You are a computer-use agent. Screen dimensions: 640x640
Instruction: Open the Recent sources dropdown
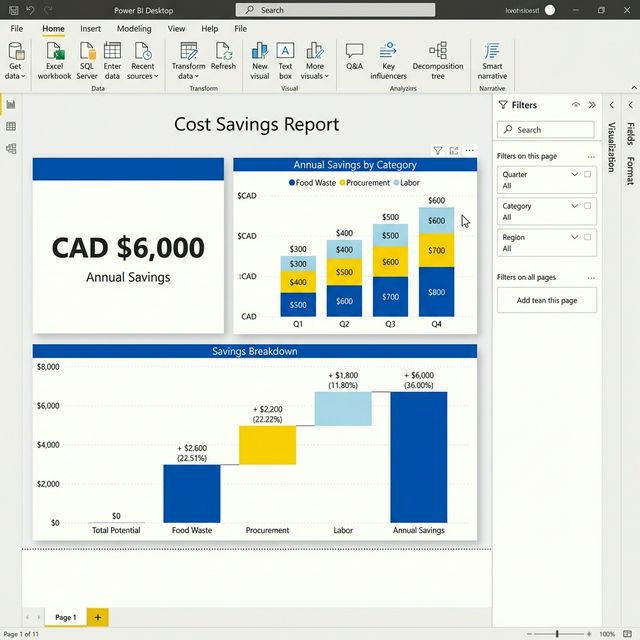143,76
